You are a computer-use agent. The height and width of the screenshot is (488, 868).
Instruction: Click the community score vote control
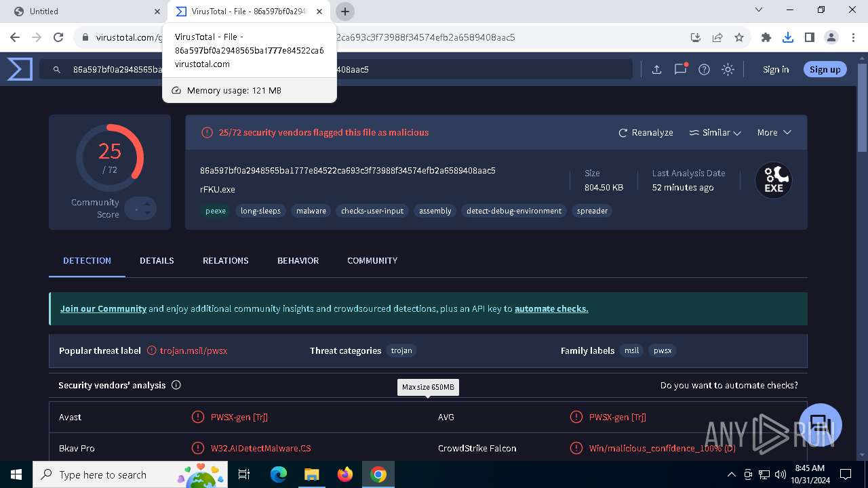[x=140, y=209]
